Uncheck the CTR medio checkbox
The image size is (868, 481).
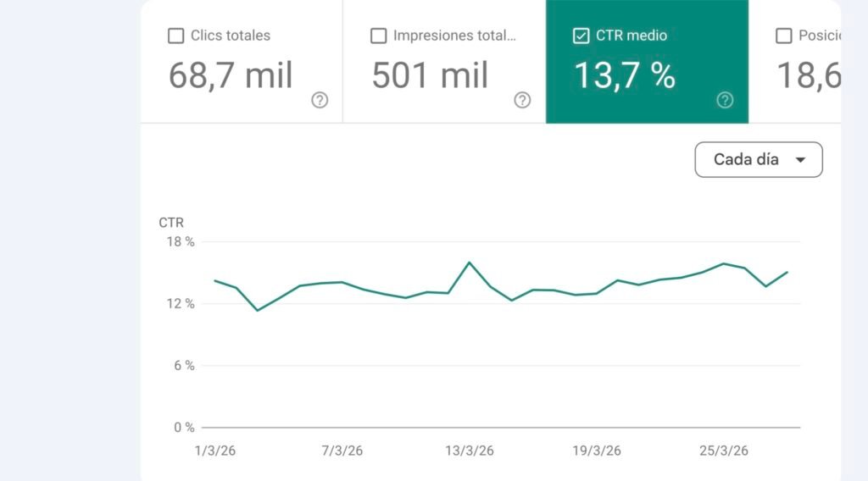pos(581,36)
